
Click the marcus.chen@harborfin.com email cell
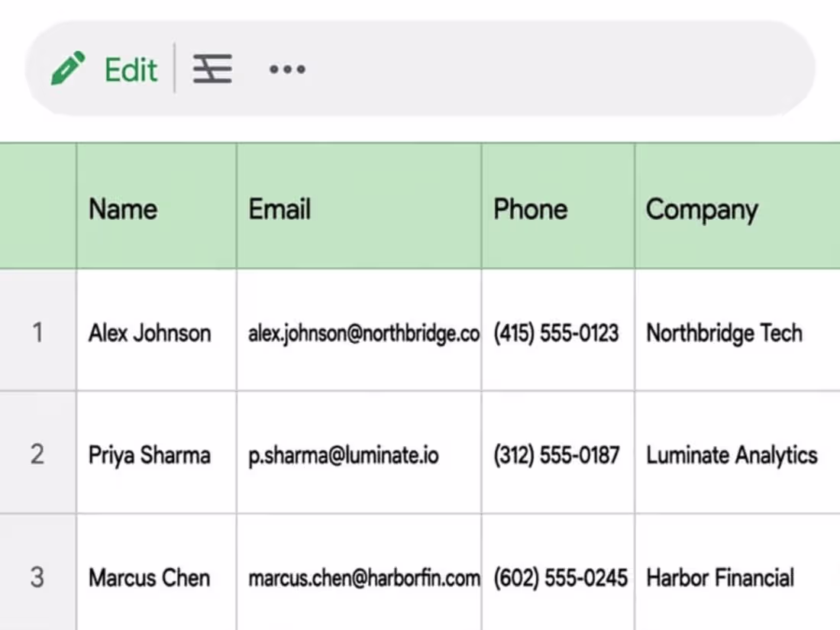[359, 573]
